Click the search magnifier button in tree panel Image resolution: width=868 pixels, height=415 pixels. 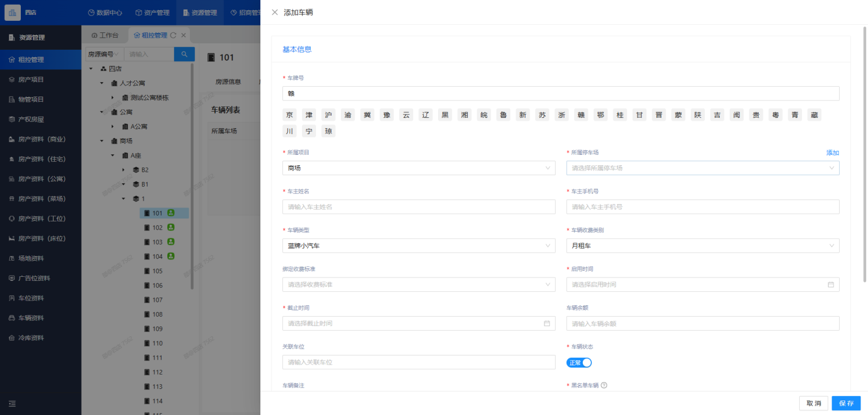tap(185, 54)
